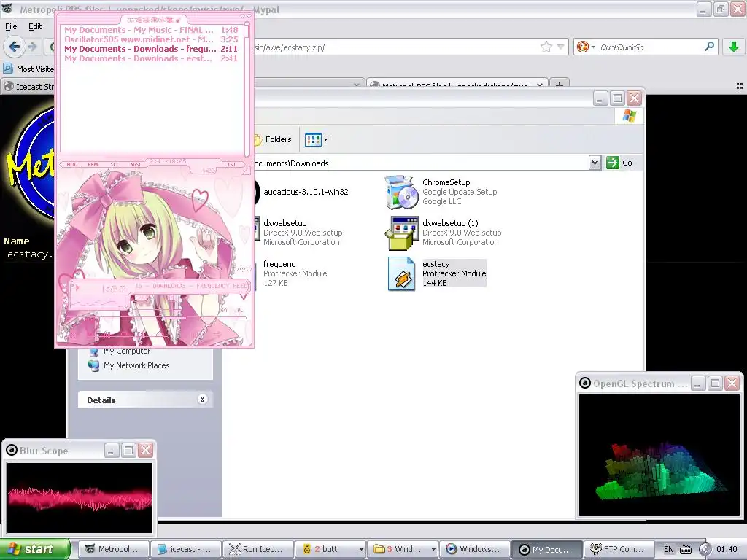The image size is (747, 560).
Task: Open the green Downloads arrow button
Action: [734, 47]
